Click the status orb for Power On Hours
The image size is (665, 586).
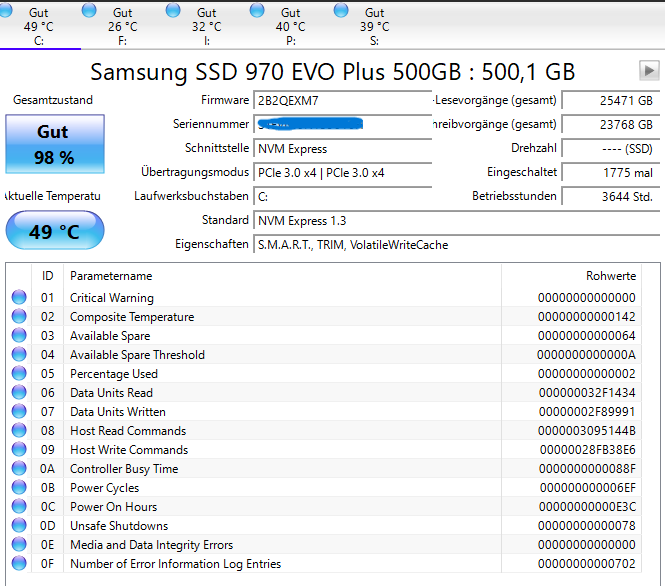[x=19, y=506]
